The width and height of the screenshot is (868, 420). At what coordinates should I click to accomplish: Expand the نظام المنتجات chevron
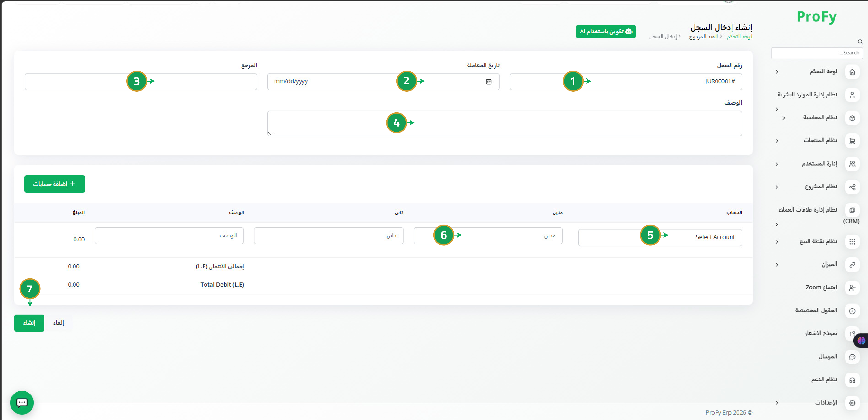[777, 141]
